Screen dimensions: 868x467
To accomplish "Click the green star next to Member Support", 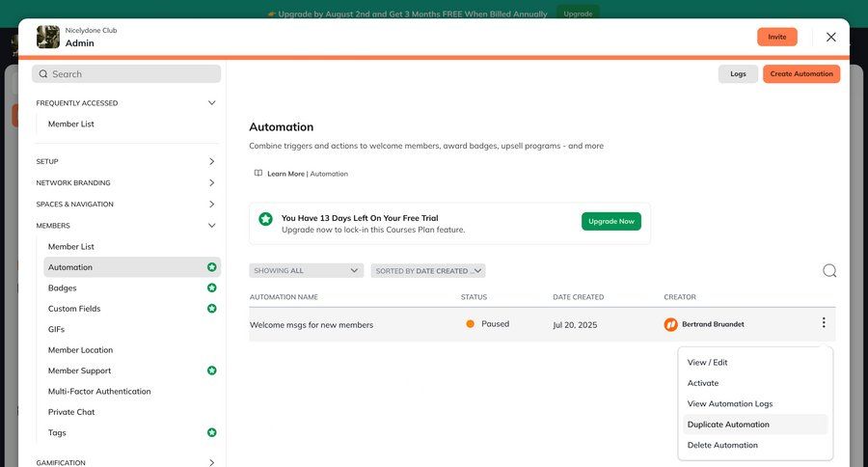I will [211, 371].
